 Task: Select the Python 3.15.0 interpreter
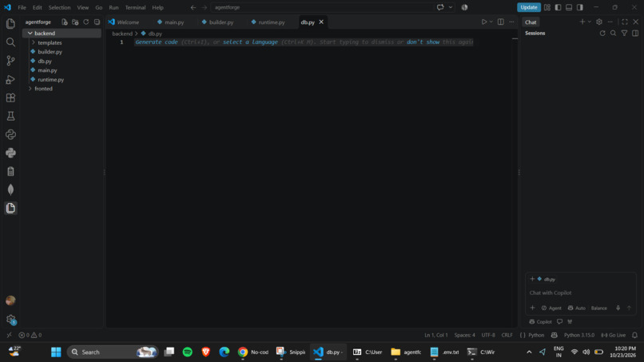579,335
